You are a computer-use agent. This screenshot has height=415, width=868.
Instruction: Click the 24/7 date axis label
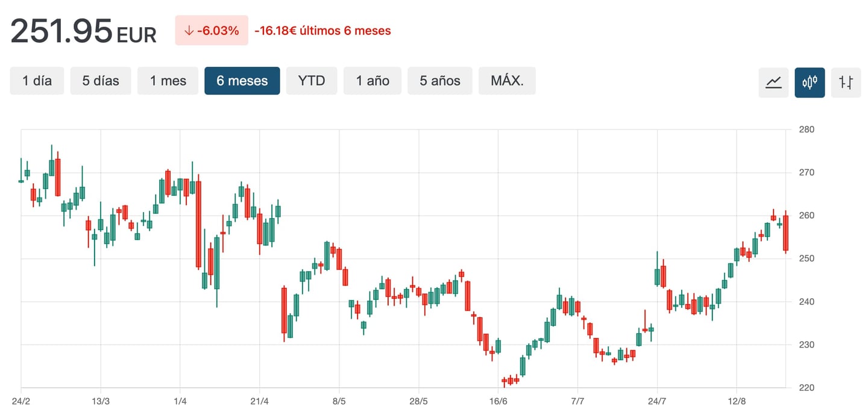click(x=657, y=401)
